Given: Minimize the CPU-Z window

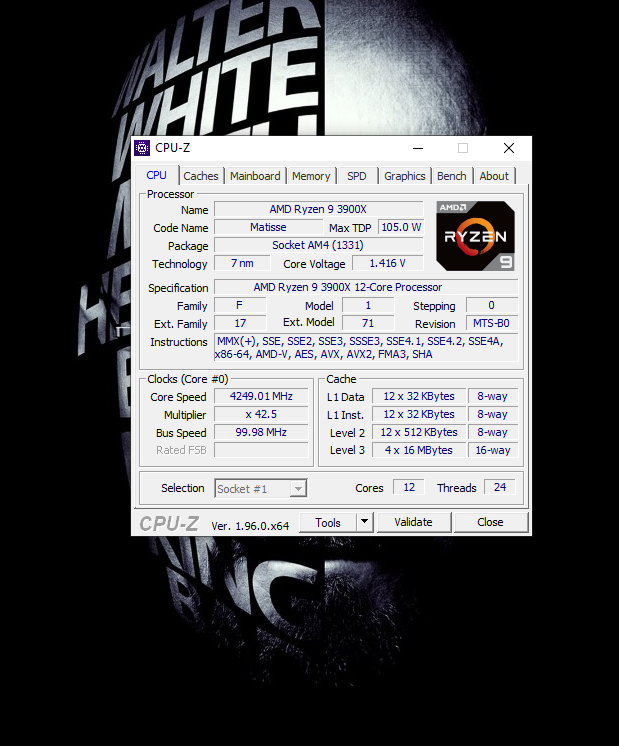Looking at the screenshot, I should (418, 148).
